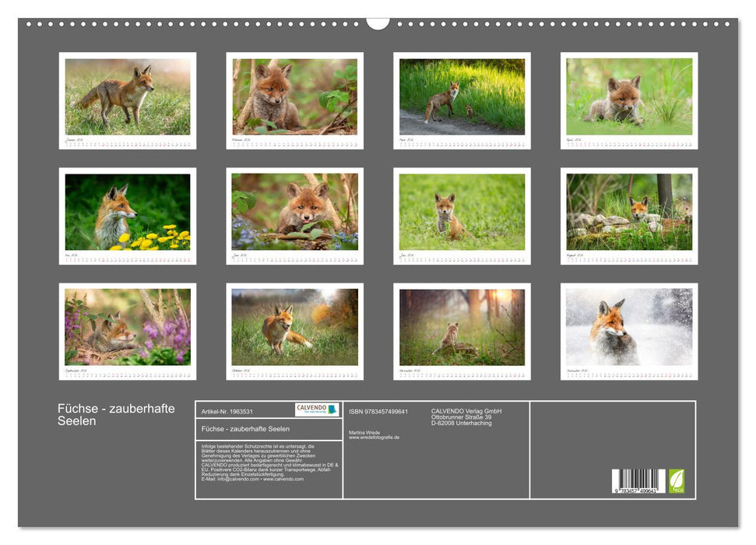Select the September fox among purple flowers
This screenshot has width=756, height=545.
pos(128,327)
